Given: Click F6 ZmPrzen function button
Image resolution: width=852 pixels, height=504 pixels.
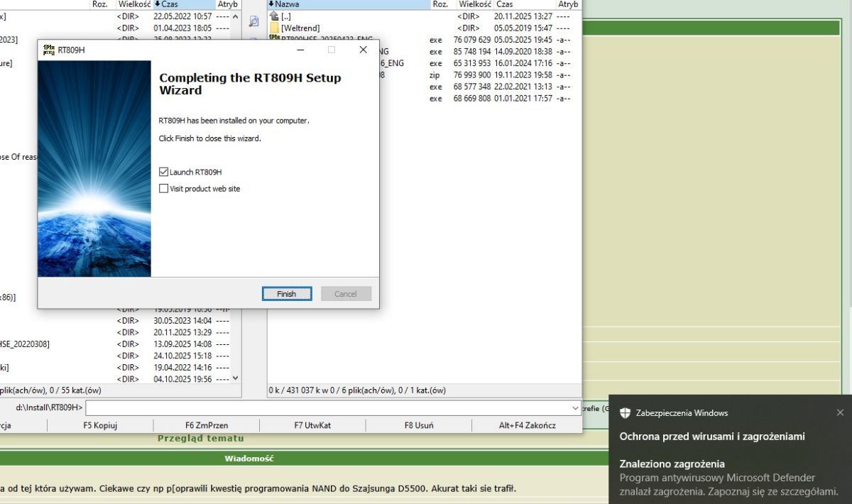Looking at the screenshot, I should point(207,425).
